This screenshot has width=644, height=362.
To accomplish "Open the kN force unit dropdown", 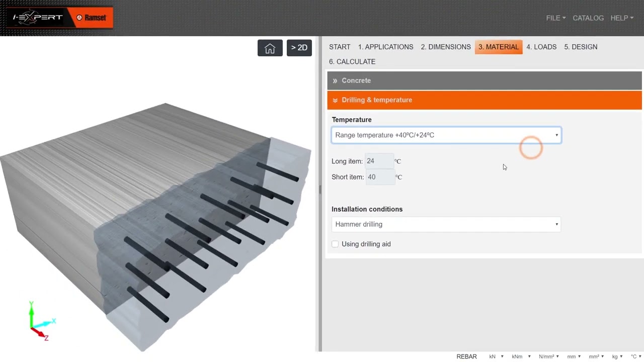I will click(x=496, y=356).
